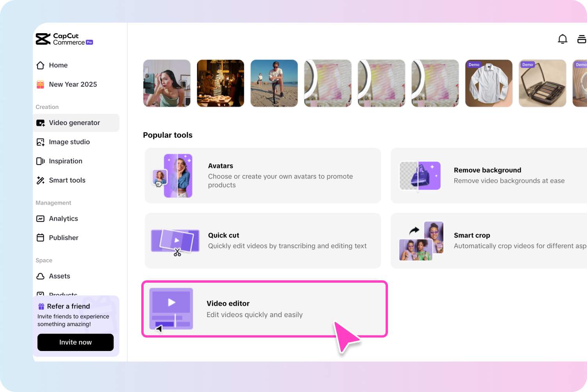Open Analytics under Management
The height and width of the screenshot is (392, 587).
(x=64, y=219)
